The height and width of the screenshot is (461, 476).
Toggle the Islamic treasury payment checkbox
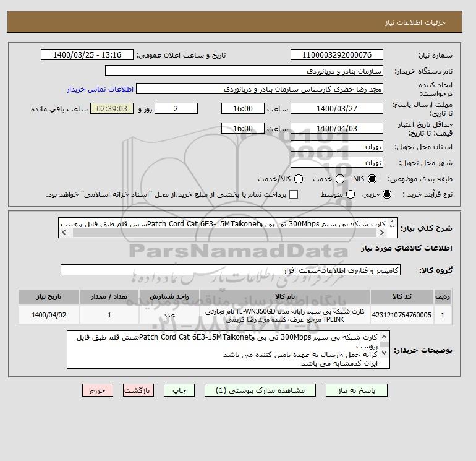point(294,194)
